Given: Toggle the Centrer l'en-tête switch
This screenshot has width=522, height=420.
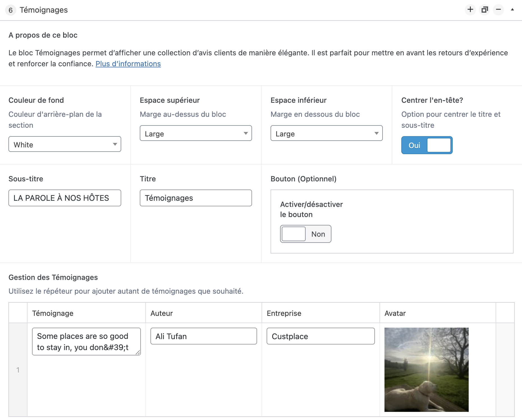Looking at the screenshot, I should tap(427, 145).
